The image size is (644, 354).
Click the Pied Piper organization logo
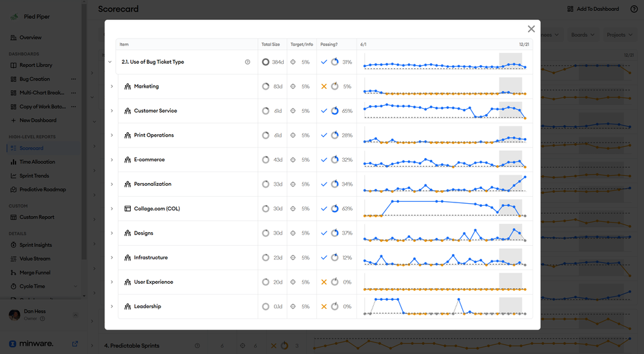pos(14,17)
